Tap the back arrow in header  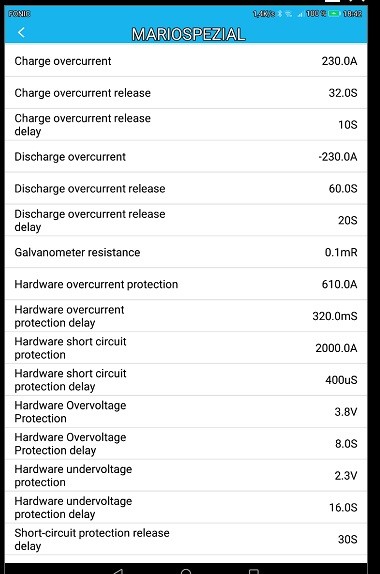pyautogui.click(x=21, y=33)
